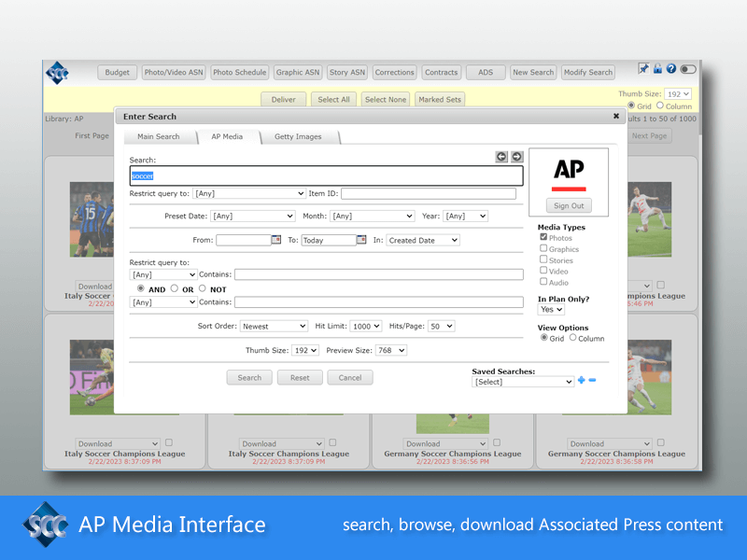Open Photo/Video ASN
The height and width of the screenshot is (560, 747).
coord(174,73)
